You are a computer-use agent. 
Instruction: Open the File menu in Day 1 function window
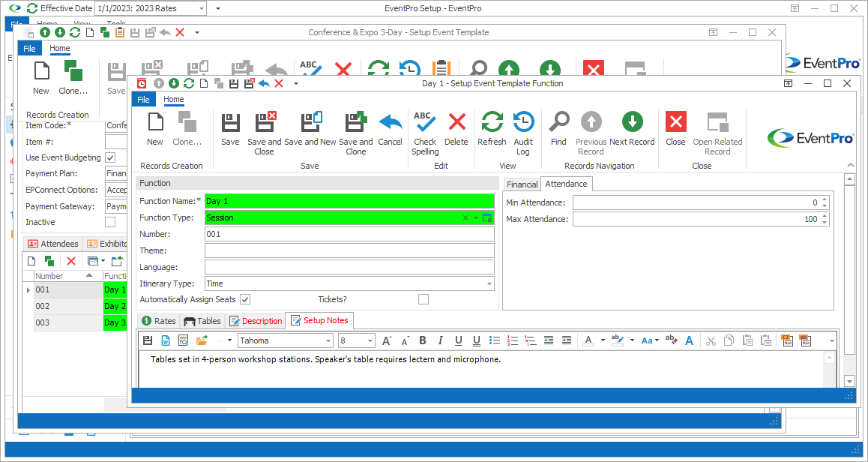143,99
